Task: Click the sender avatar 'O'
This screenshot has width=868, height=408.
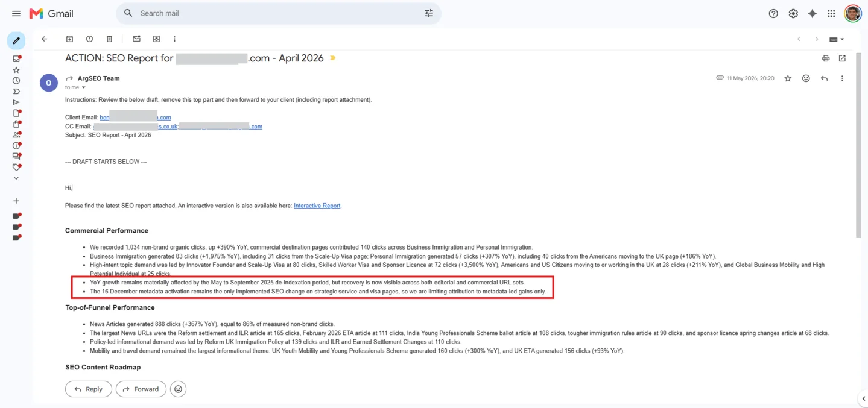Action: click(49, 83)
